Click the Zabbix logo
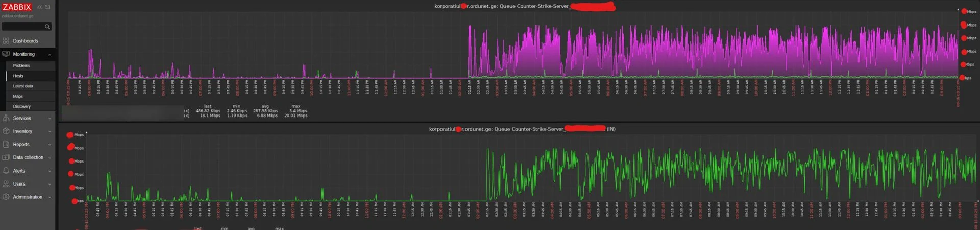The image size is (980, 230). point(17,7)
